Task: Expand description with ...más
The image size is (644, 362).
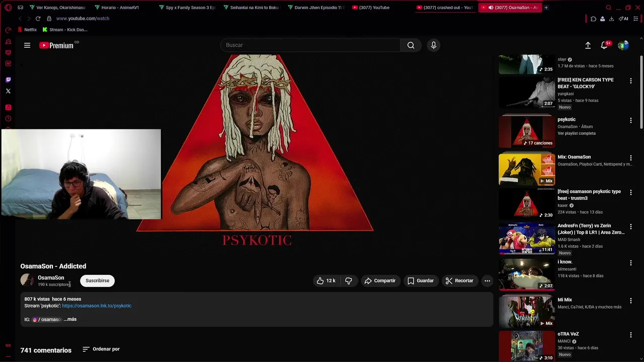Action: coord(70,319)
